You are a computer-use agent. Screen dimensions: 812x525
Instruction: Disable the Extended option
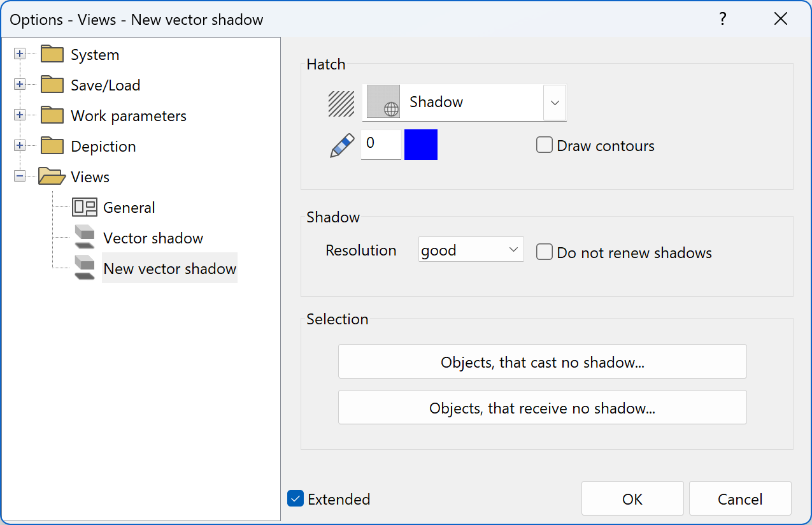pos(295,499)
